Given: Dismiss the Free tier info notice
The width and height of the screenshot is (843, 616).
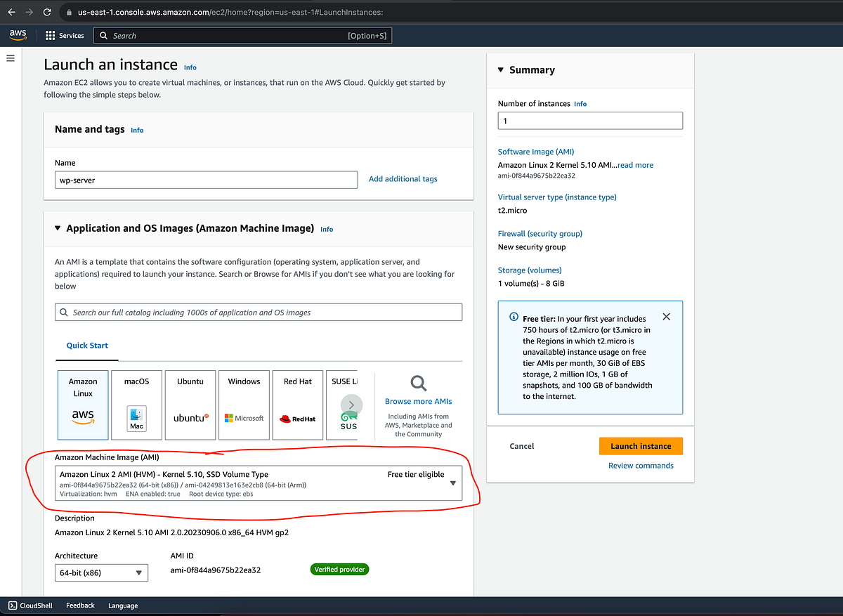Looking at the screenshot, I should (666, 316).
